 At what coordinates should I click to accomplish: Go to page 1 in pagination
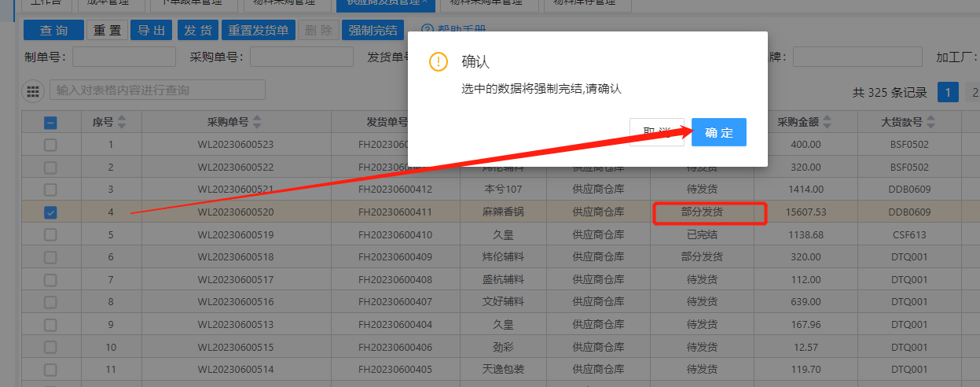click(948, 92)
